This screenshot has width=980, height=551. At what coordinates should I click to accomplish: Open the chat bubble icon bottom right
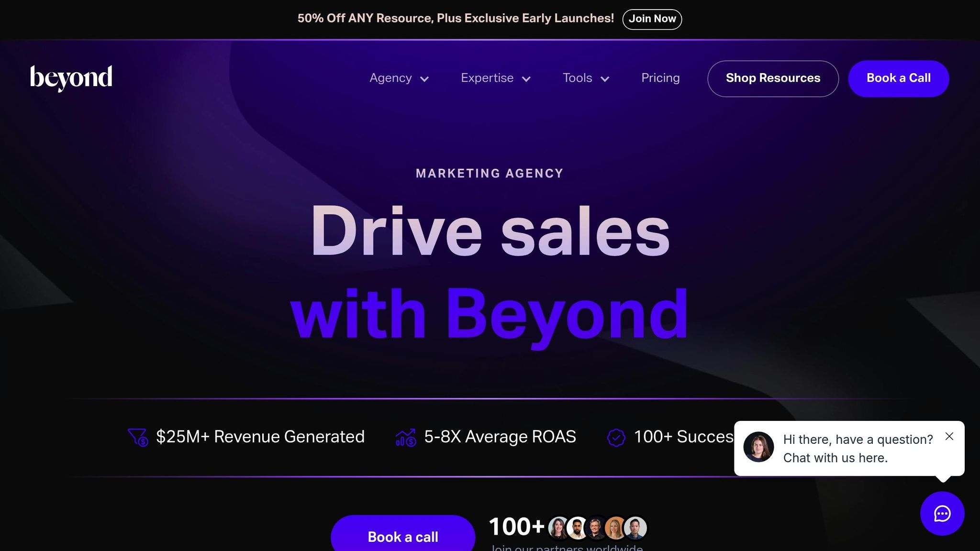coord(941,513)
